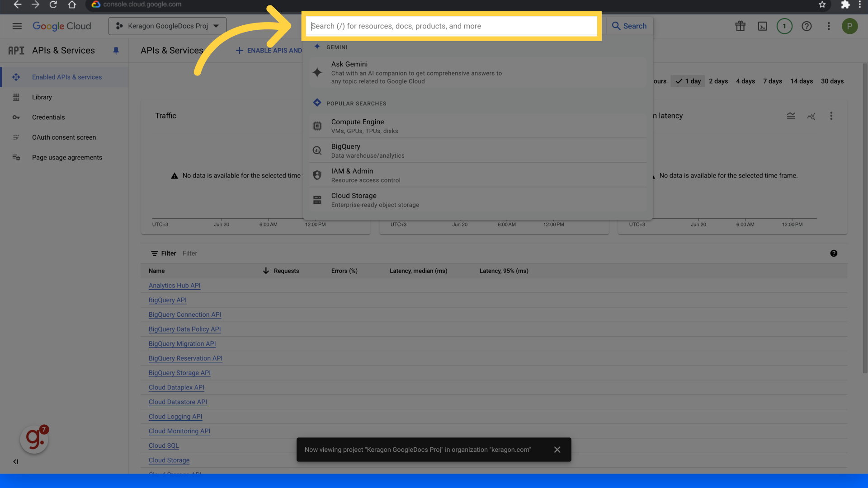Viewport: 868px width, 488px height.
Task: Open the Keragon GoogleDocs Proj project picker
Action: (167, 26)
